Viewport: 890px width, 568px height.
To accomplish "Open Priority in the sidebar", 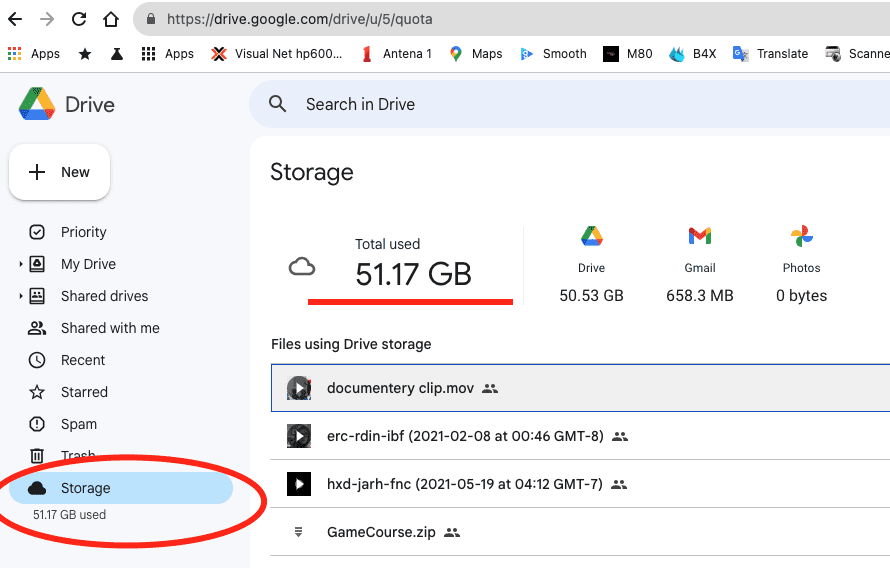I will (x=83, y=232).
